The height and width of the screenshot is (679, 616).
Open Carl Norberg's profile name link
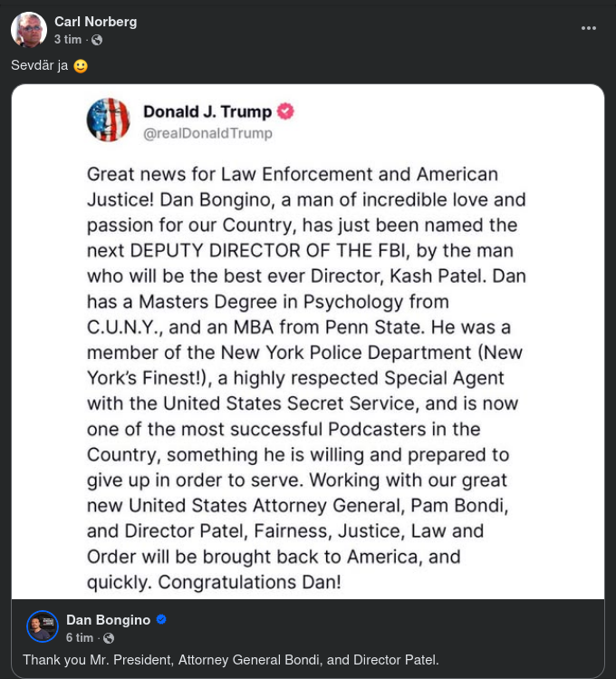pyautogui.click(x=95, y=21)
